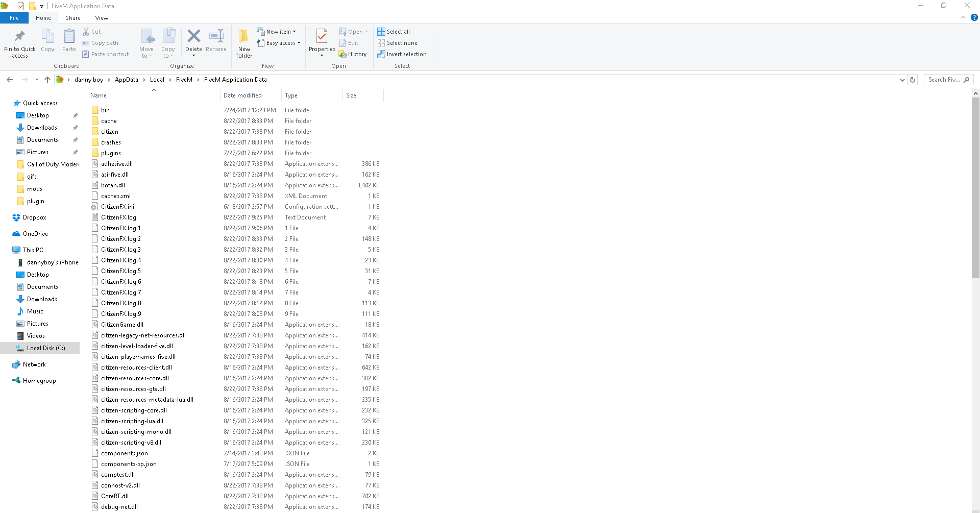
Task: Refresh the current folder view
Action: [913, 80]
